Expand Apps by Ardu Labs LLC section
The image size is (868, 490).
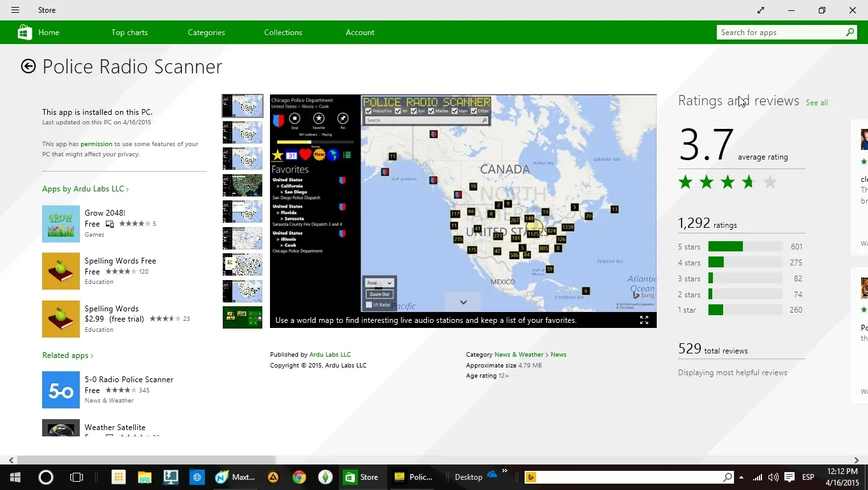click(86, 189)
